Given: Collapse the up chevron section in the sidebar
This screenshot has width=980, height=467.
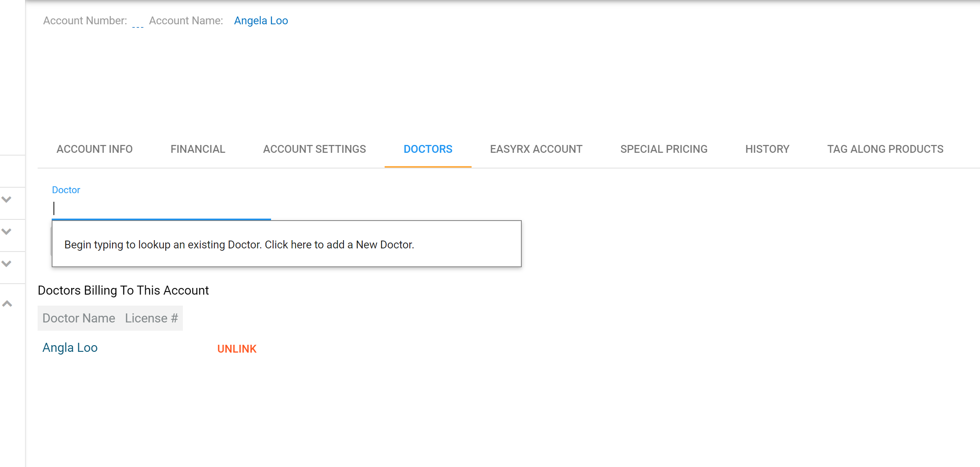Looking at the screenshot, I should point(7,304).
